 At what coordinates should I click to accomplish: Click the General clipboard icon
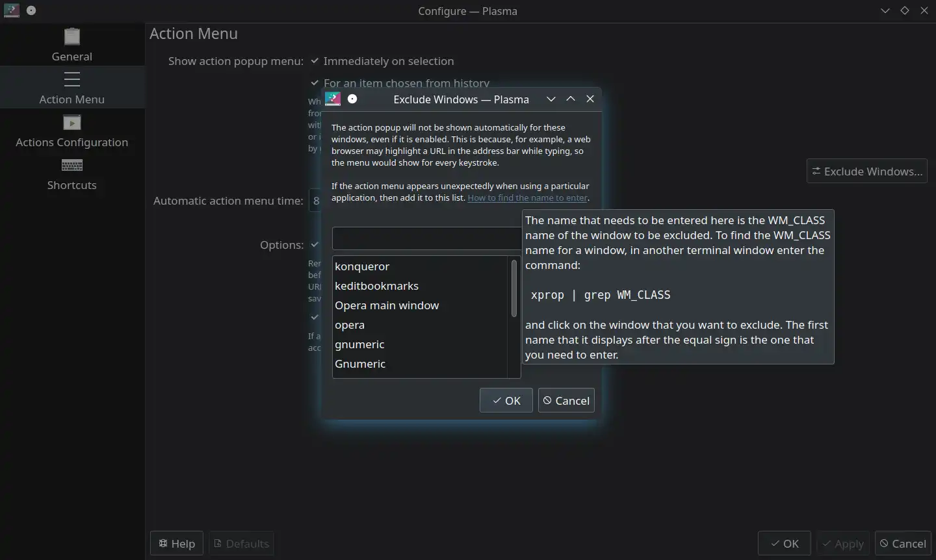click(72, 36)
